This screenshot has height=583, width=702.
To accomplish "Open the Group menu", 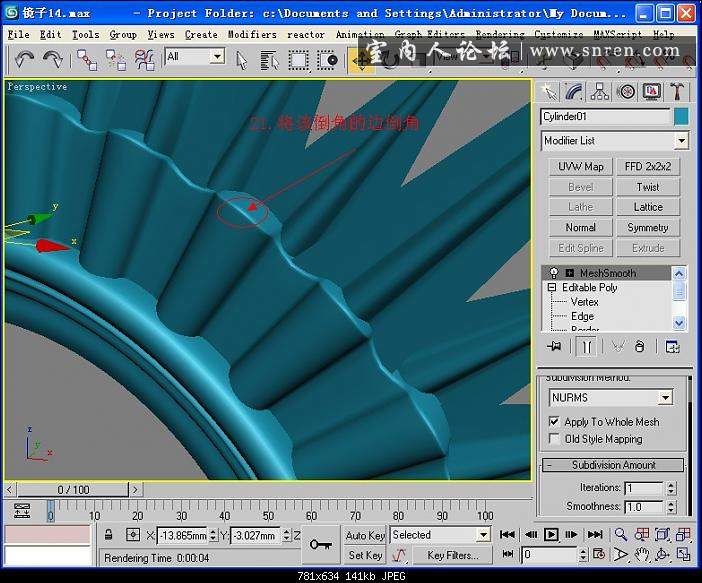I will click(x=123, y=34).
